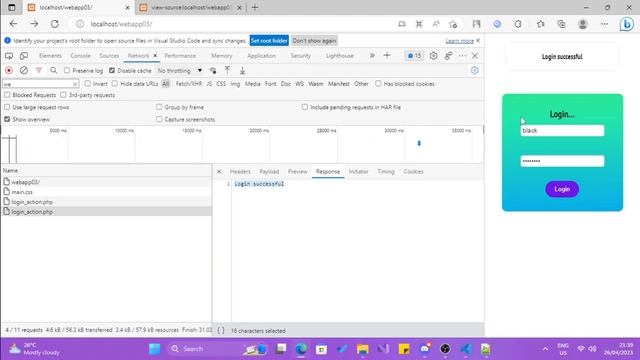Viewport: 640px width, 360px height.
Task: Open browser profile avatar icon
Action: 582,24
